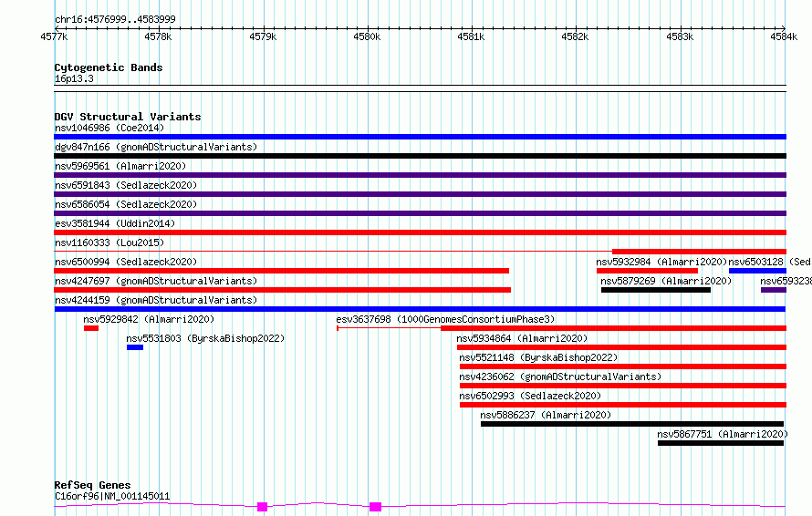Image resolution: width=812 pixels, height=516 pixels.
Task: Click the nsv6503128 blue variant bar
Action: [757, 271]
